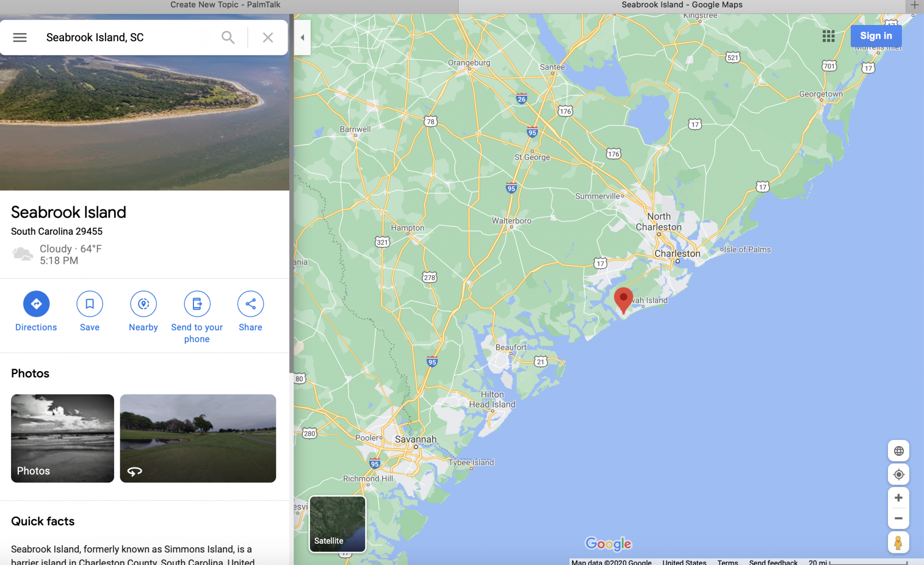
Task: Click the Pooler map label
Action: tap(368, 438)
